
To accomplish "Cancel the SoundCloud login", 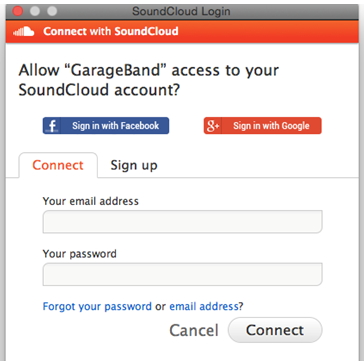I will coord(194,330).
